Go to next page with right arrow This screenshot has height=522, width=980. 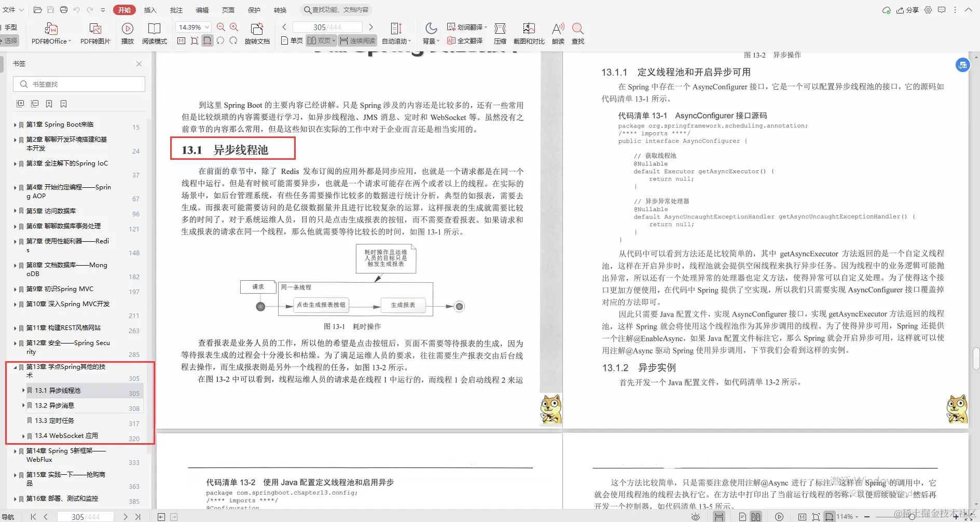click(x=371, y=26)
